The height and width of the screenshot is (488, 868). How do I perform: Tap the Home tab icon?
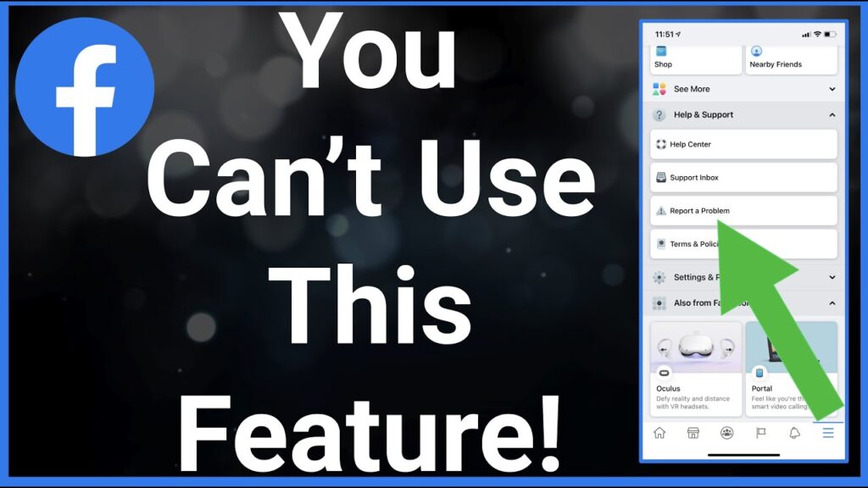click(x=659, y=433)
